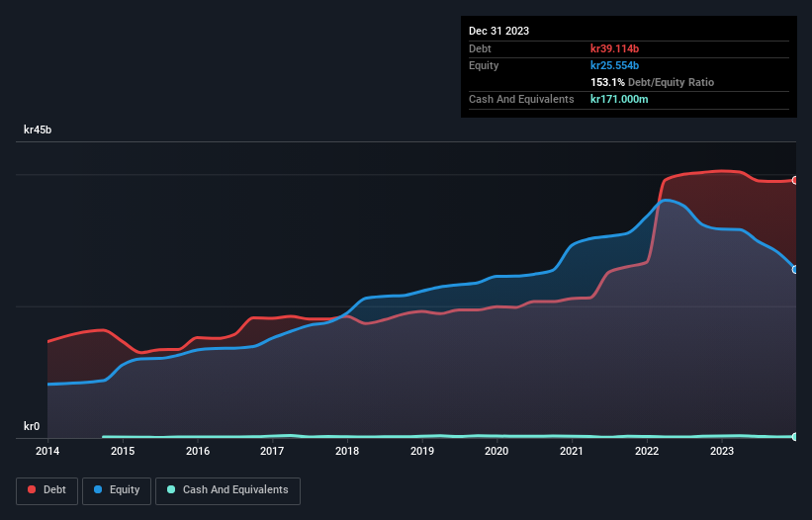Click the red Debt legend dot
Screen dimensions: 812x520
32,489
